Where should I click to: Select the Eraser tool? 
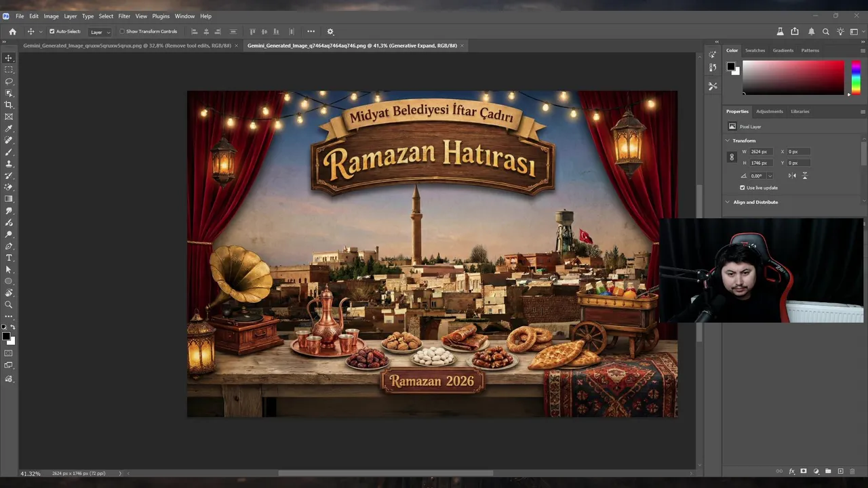tap(9, 187)
